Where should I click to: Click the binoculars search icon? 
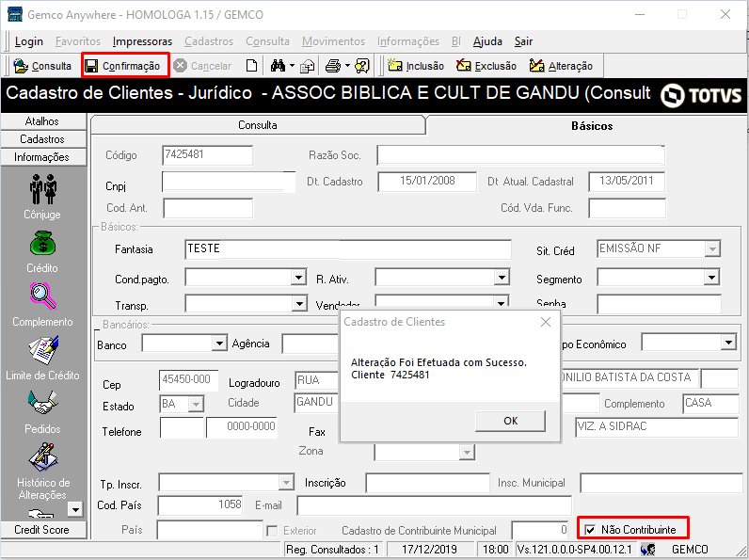pyautogui.click(x=278, y=66)
